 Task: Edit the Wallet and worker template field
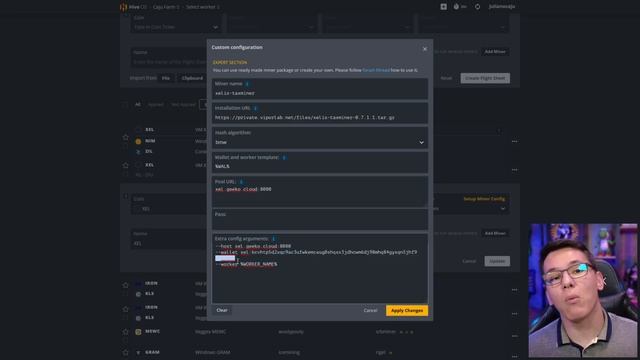pos(320,162)
